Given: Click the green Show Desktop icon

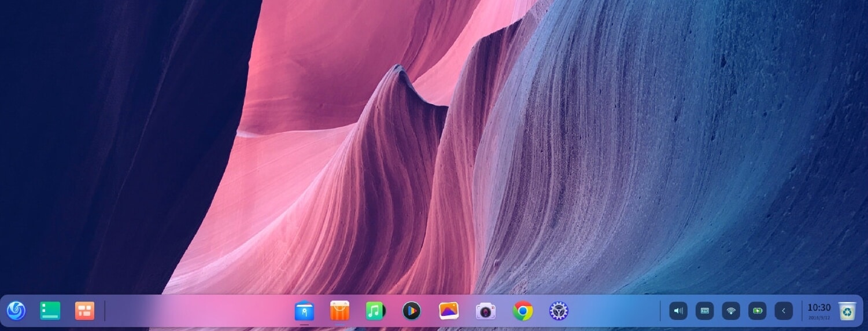Looking at the screenshot, I should point(50,311).
